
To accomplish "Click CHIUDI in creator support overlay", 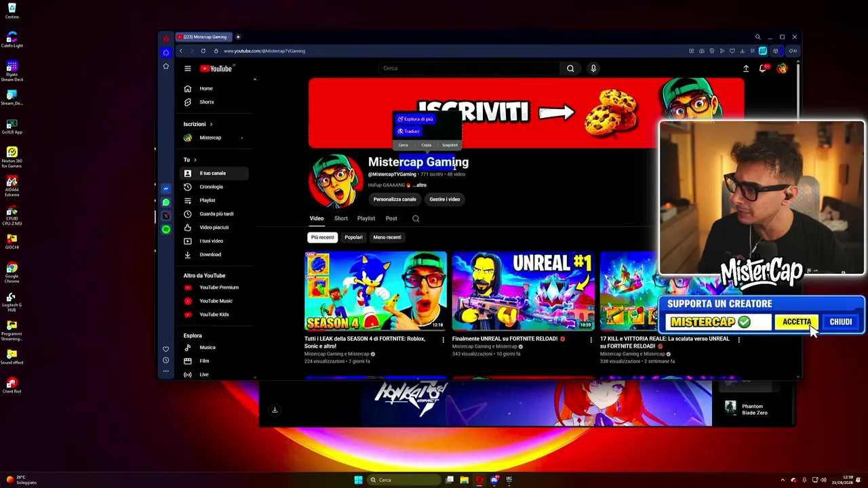I will coord(841,322).
